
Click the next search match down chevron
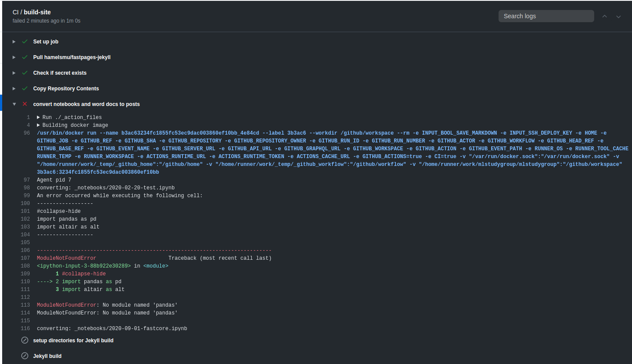pyautogui.click(x=619, y=16)
